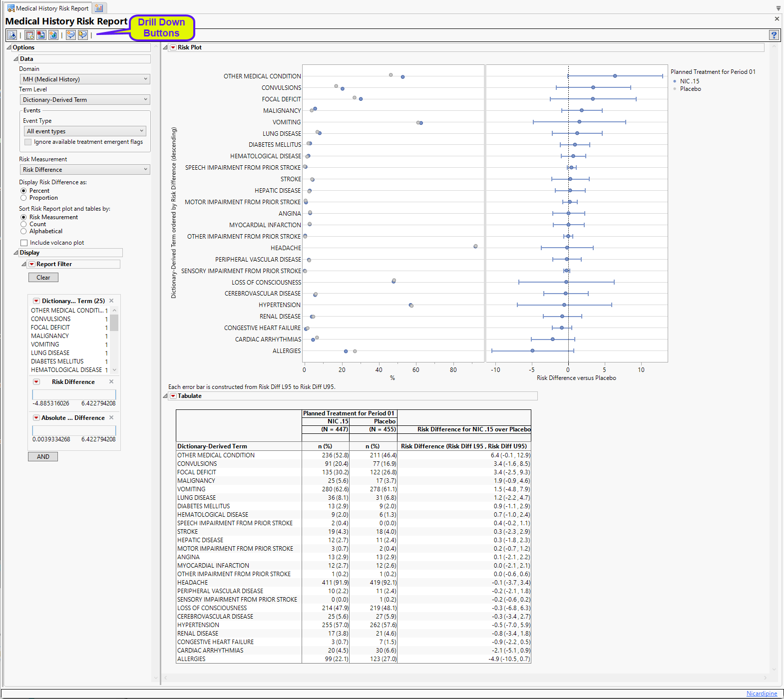
Task: Remove the Risk Difference filter with X
Action: click(111, 381)
